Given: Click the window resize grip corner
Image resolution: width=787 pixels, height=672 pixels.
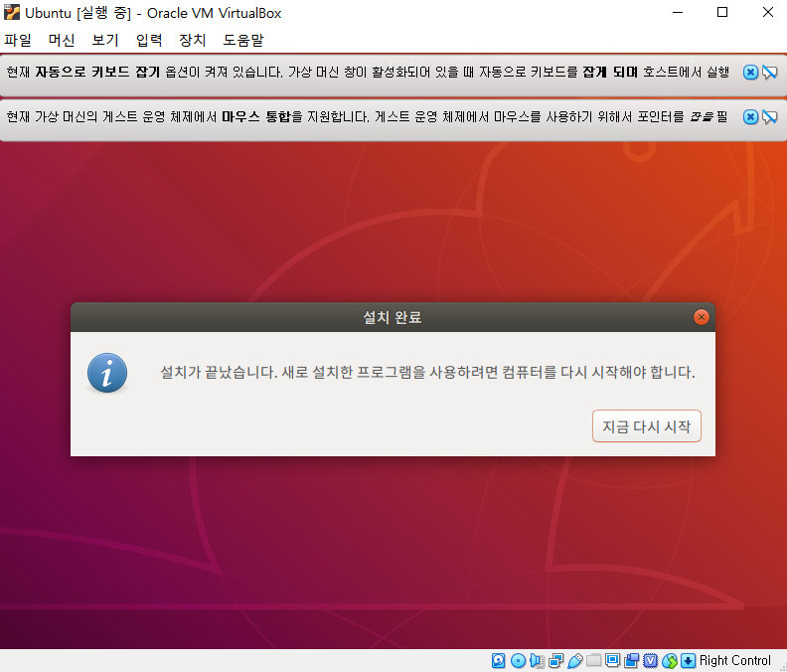Looking at the screenshot, I should coord(781,666).
